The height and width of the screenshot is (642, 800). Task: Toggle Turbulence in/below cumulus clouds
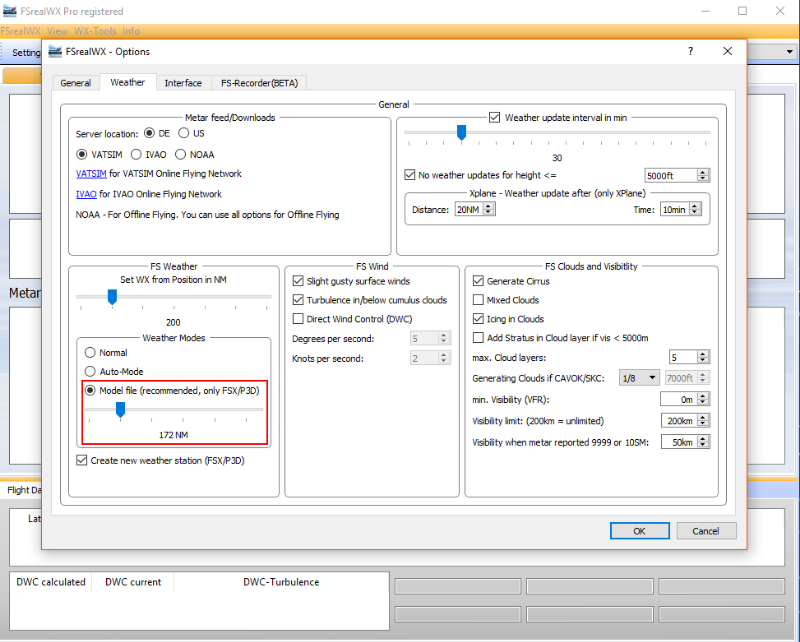298,300
